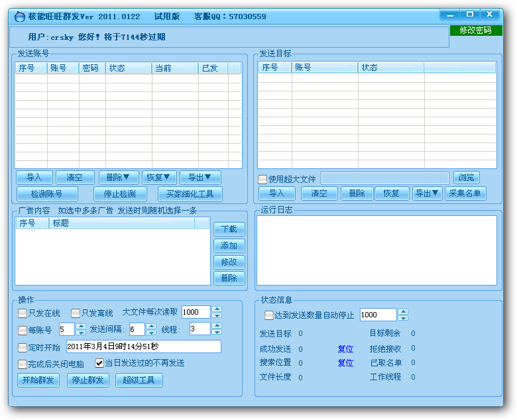The height and width of the screenshot is (420, 517).
Task: Click 密码 column header in sending accounts
Action: pyautogui.click(x=92, y=68)
